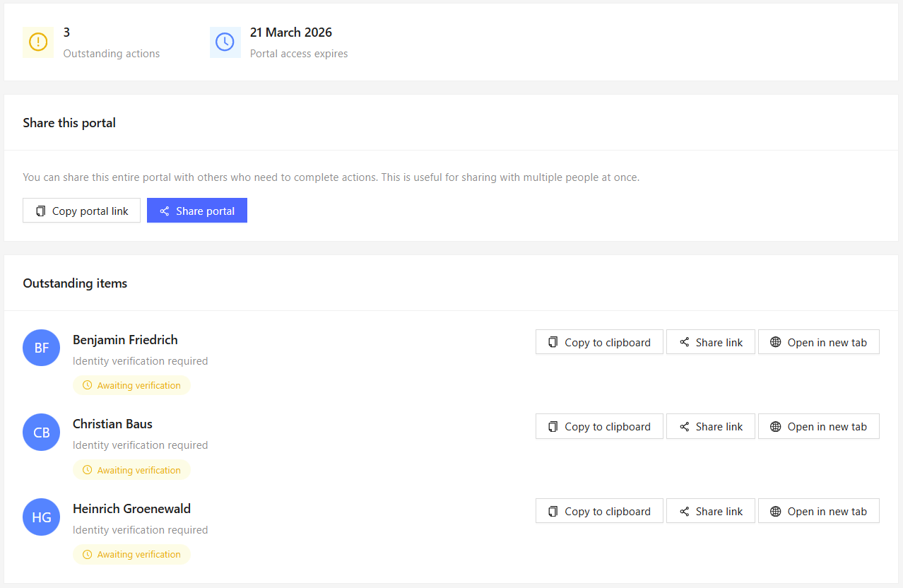Image resolution: width=903 pixels, height=588 pixels.
Task: Share link for Christian Baus
Action: tap(711, 426)
